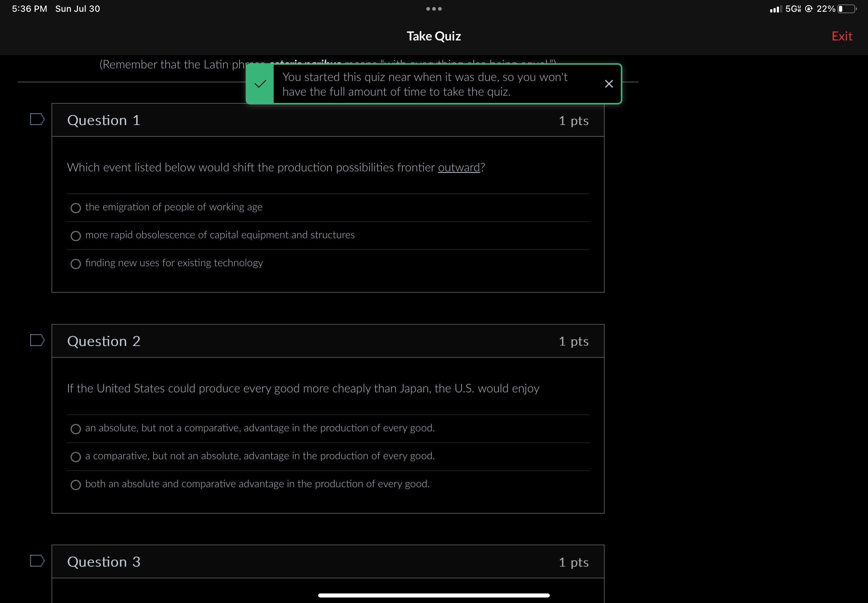
Task: Flag Question 2 for review
Action: [37, 340]
